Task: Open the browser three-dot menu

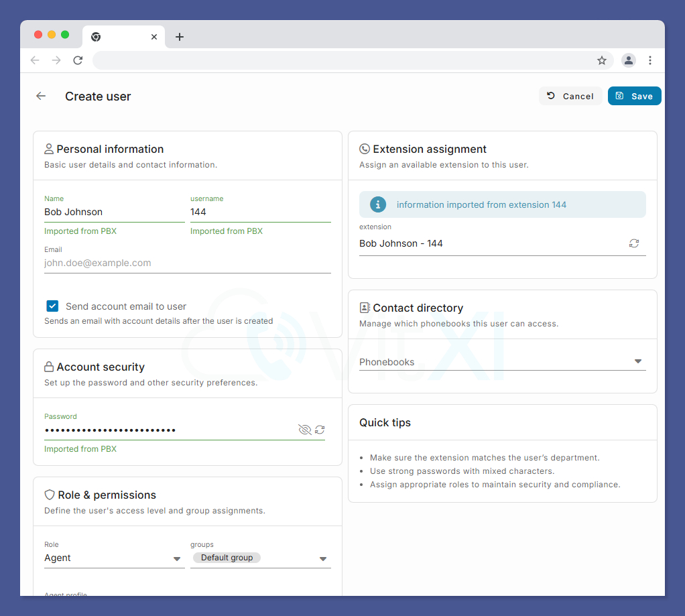Action: 649,60
